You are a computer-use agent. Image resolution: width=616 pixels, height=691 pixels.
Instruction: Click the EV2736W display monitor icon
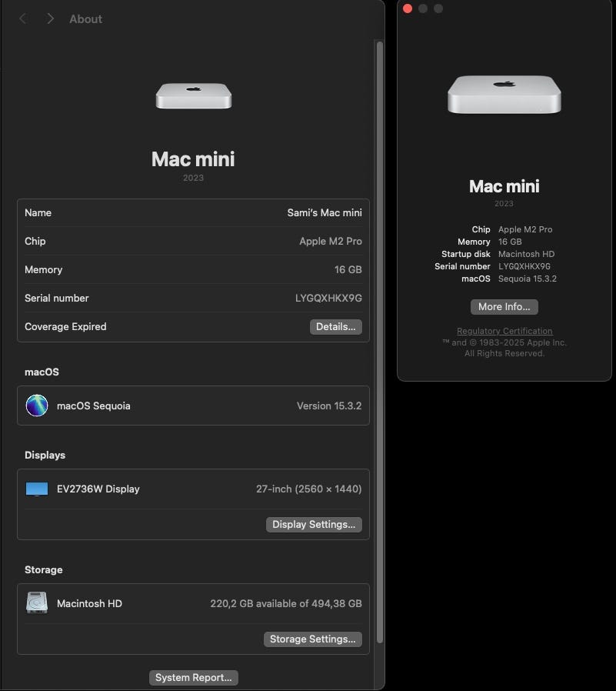[37, 489]
